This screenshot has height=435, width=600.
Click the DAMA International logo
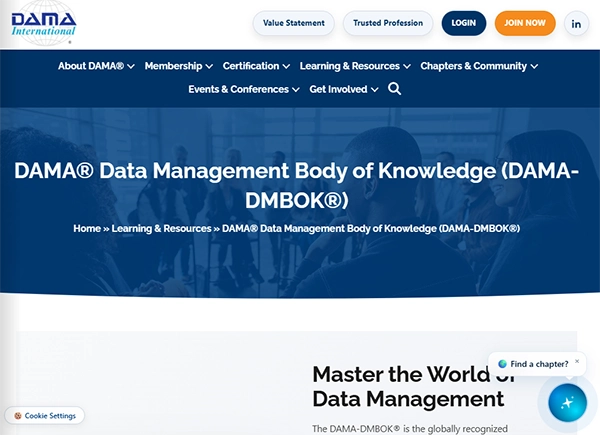click(44, 23)
